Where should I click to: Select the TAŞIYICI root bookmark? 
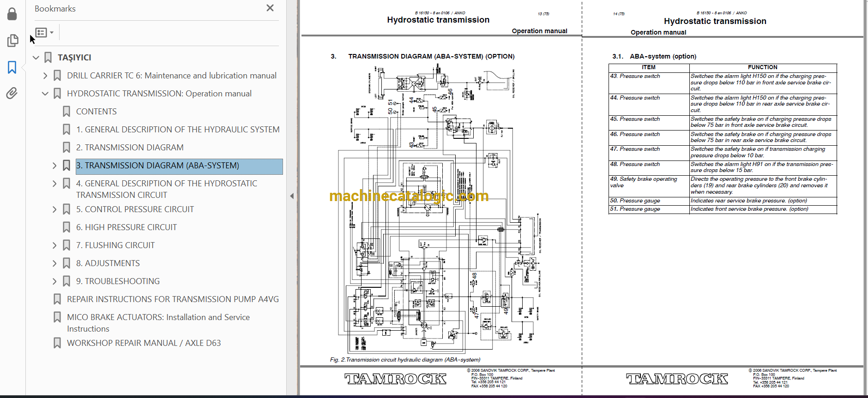click(x=74, y=58)
